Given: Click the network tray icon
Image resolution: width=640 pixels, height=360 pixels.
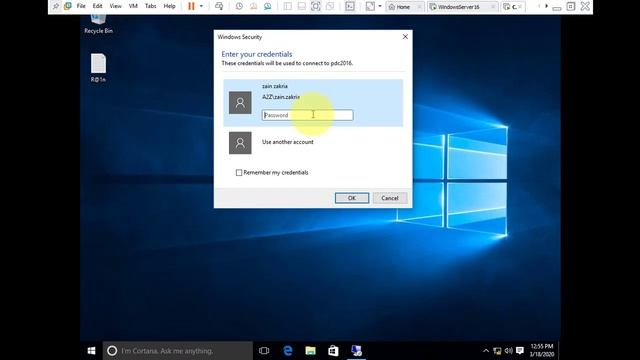Looking at the screenshot, I should [x=497, y=351].
